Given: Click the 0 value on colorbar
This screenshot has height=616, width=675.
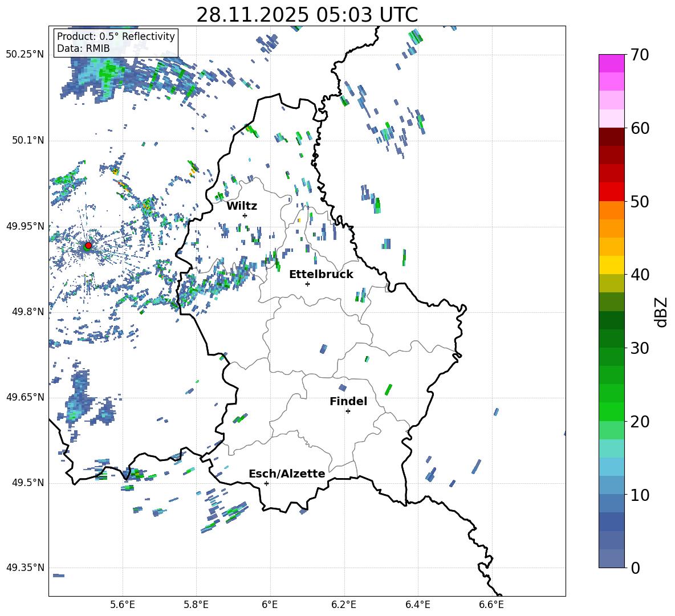Looking at the screenshot, I should [635, 568].
